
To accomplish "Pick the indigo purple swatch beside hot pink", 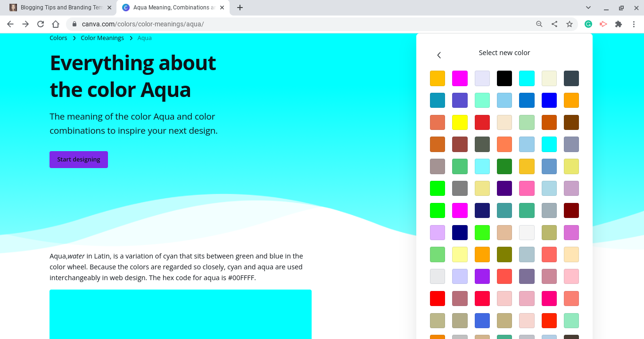I will 504,188.
